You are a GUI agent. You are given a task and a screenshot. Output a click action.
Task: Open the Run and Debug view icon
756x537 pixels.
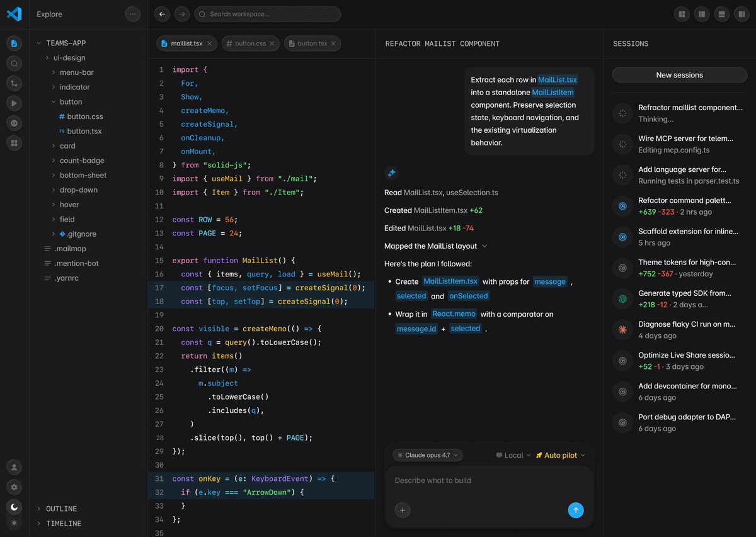(x=14, y=103)
